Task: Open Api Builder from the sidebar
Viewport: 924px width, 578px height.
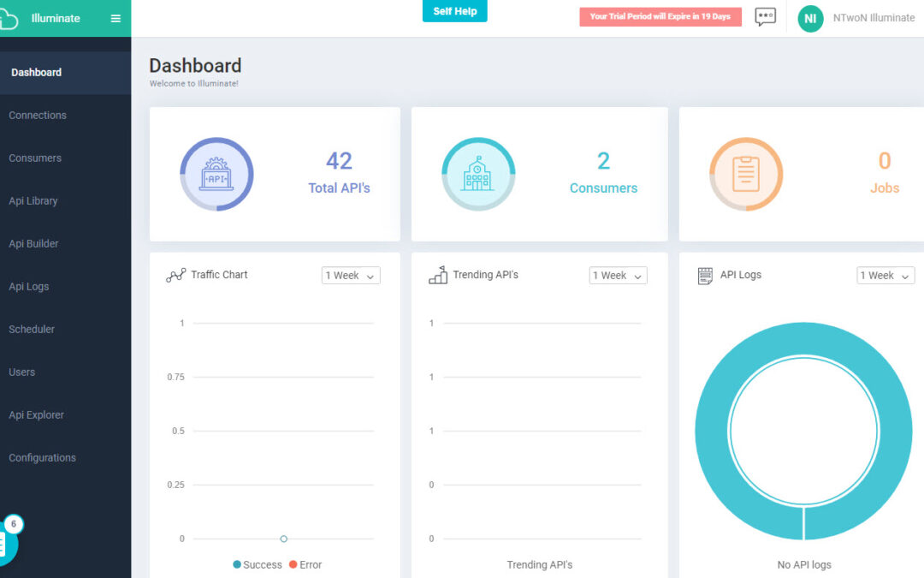Action: [34, 244]
